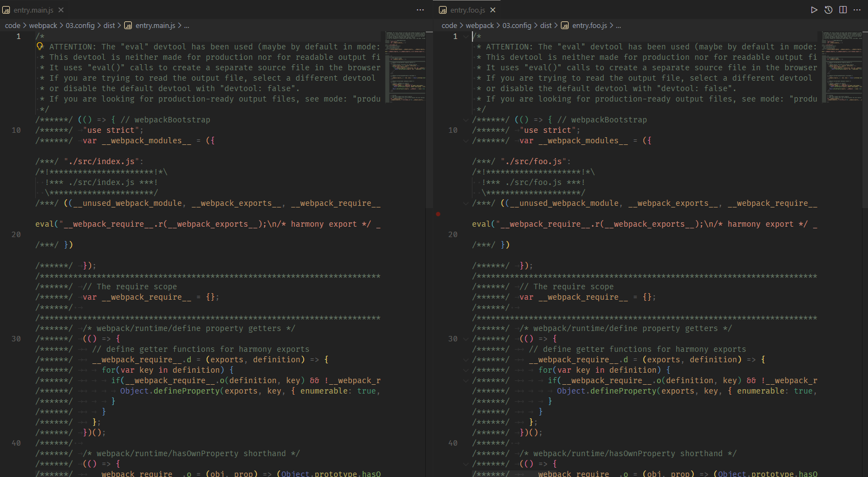Click JS icon in entry.foo.js breadcrumb
Screen dimensions: 868x477
tap(565, 26)
